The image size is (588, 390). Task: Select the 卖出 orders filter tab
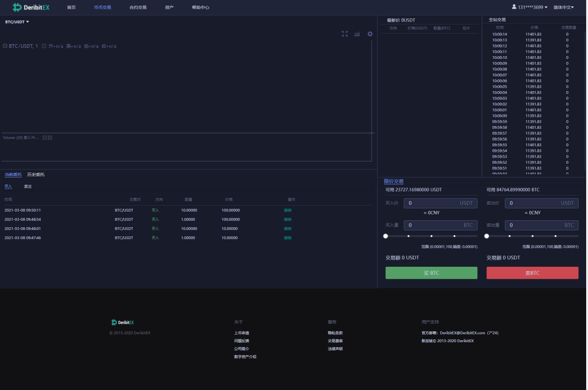(x=28, y=187)
